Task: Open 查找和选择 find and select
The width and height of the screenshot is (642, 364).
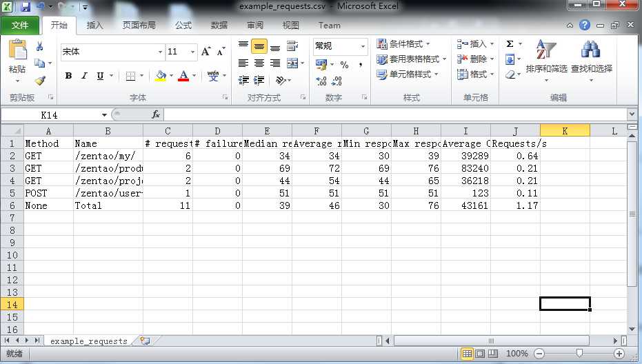Action: (x=591, y=60)
